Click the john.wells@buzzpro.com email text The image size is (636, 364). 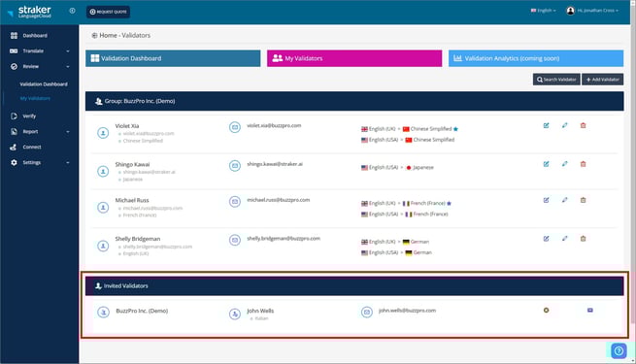click(407, 311)
